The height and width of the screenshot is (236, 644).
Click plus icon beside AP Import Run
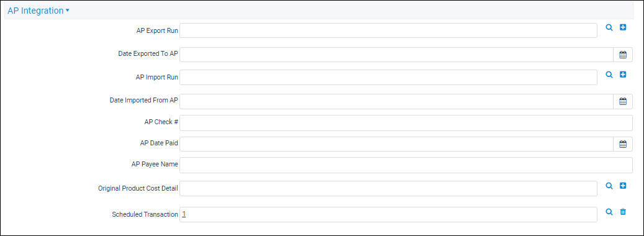(623, 75)
